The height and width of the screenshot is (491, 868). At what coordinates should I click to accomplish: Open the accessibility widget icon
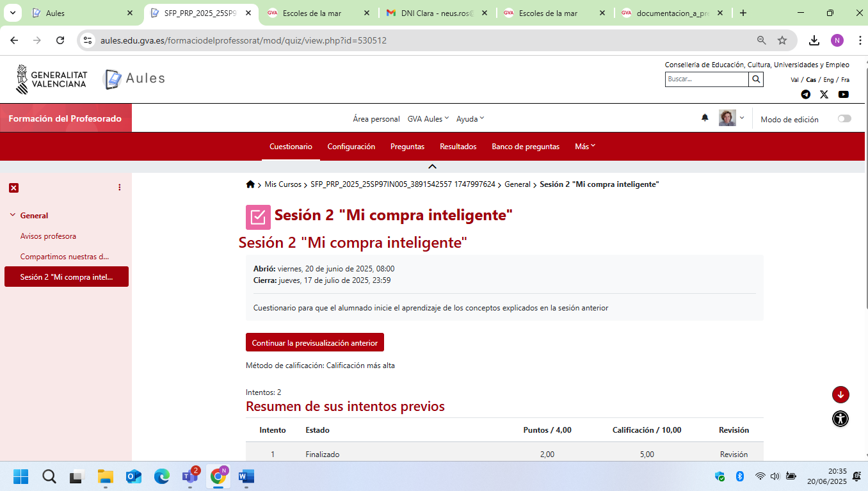[x=840, y=419]
